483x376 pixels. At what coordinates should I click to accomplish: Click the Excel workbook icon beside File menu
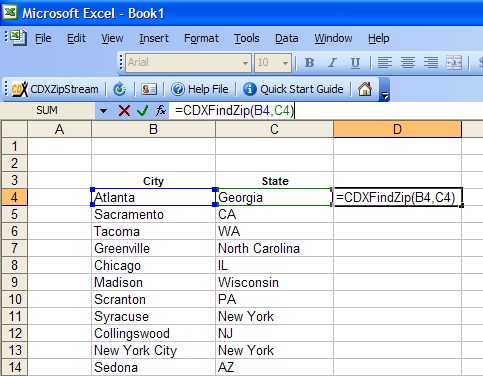coord(18,38)
